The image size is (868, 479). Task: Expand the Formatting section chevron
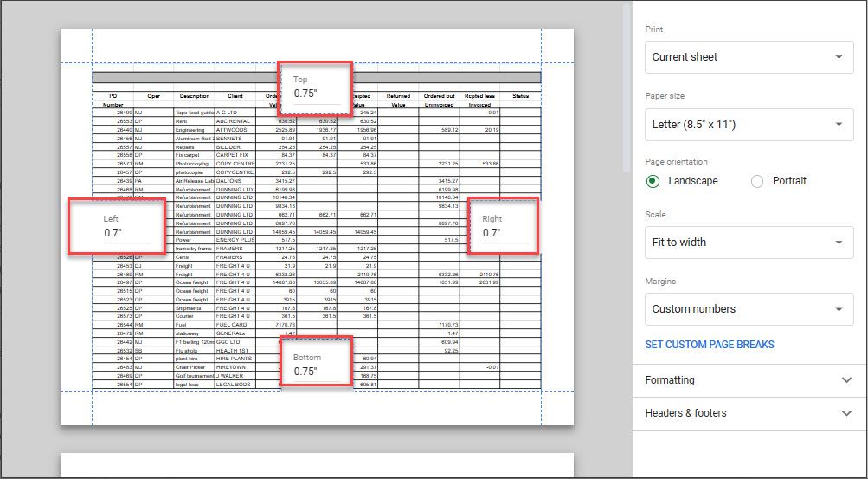point(846,380)
